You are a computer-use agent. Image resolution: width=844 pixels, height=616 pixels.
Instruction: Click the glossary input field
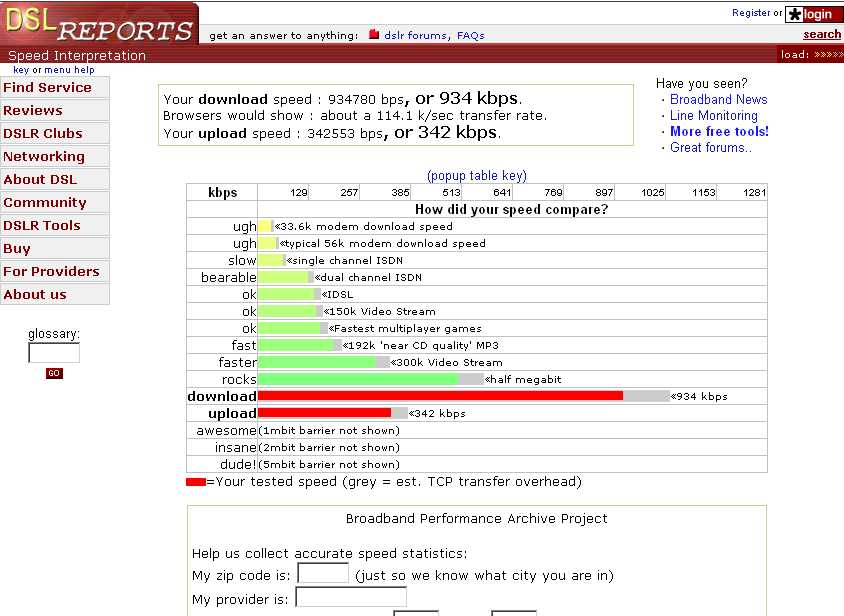pyautogui.click(x=54, y=353)
